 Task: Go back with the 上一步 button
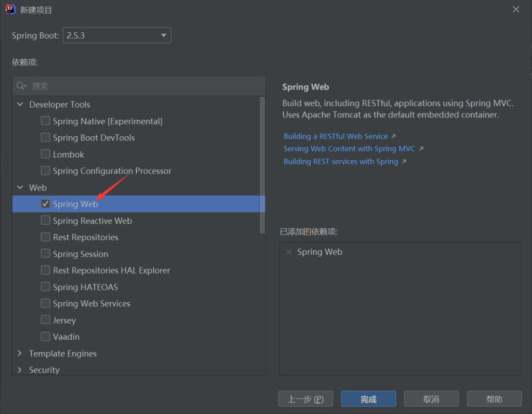click(305, 399)
